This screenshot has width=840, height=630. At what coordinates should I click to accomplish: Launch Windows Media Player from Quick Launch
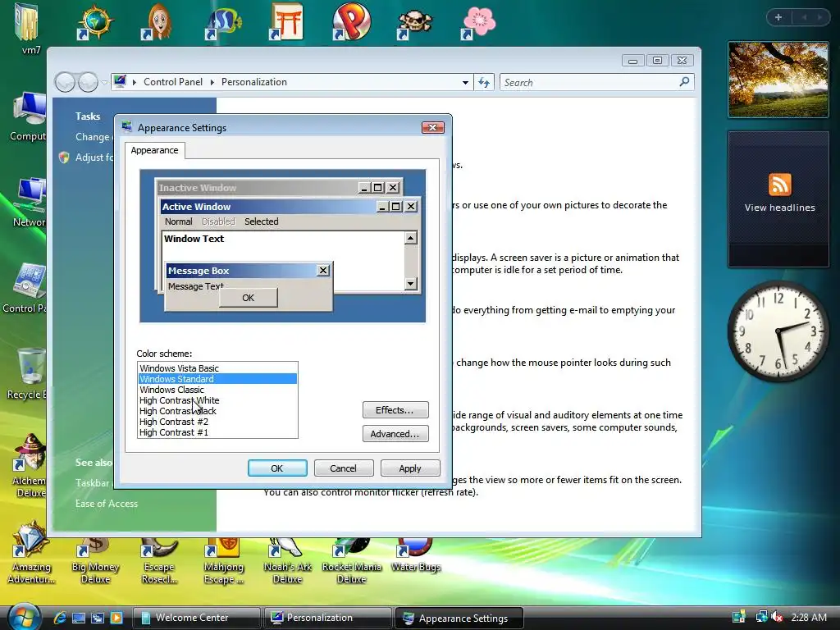click(x=116, y=618)
